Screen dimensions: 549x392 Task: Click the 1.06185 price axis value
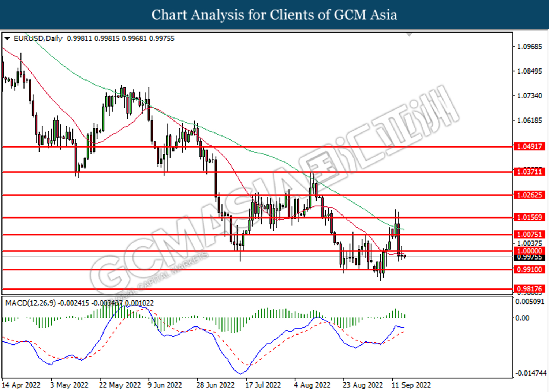[529, 120]
